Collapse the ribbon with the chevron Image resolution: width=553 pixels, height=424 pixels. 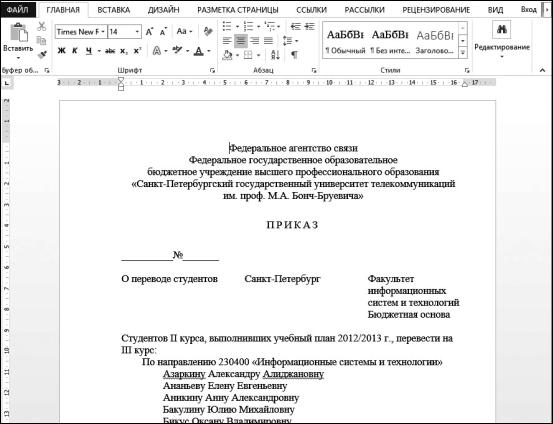coord(542,71)
